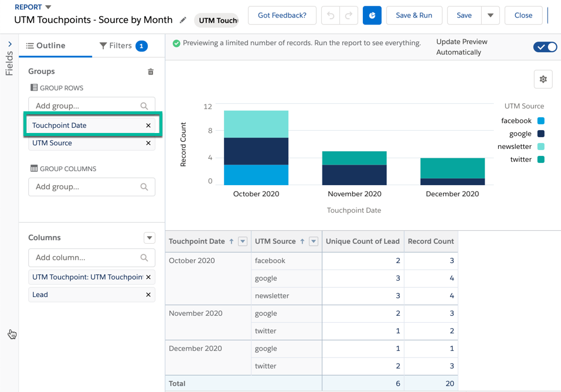Viewport: 561px width, 392px height.
Task: Disable Update Preview Automatically
Action: tap(545, 47)
